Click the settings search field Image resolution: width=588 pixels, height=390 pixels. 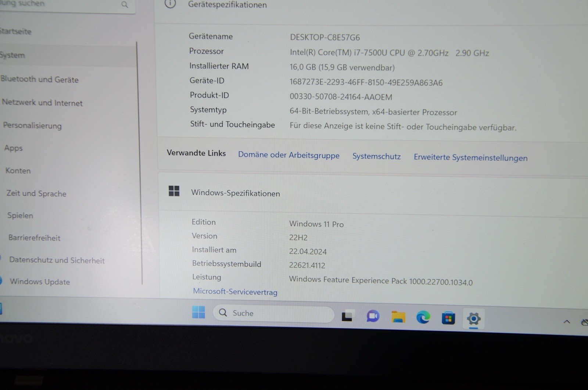(x=67, y=5)
